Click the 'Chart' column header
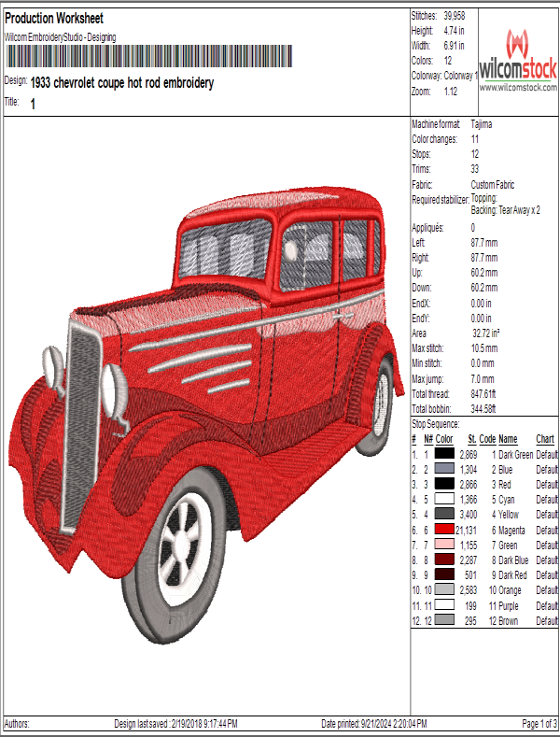This screenshot has height=737, width=560. pyautogui.click(x=545, y=439)
